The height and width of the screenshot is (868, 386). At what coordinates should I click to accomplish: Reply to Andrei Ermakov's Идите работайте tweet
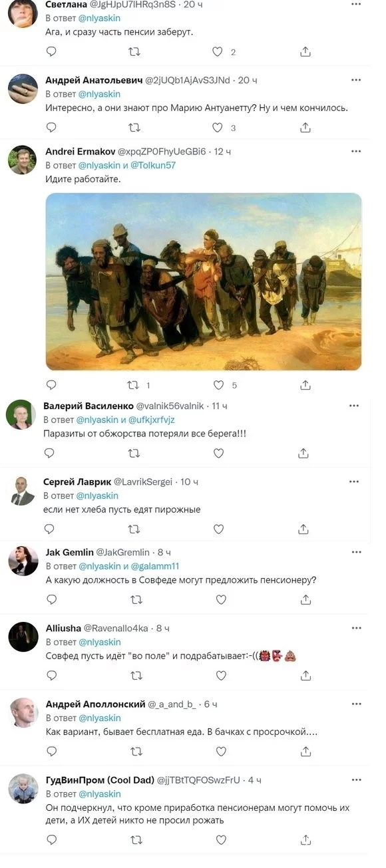pyautogui.click(x=52, y=384)
